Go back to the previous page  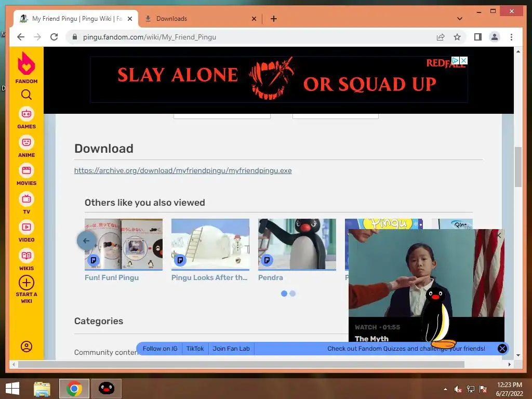[21, 37]
